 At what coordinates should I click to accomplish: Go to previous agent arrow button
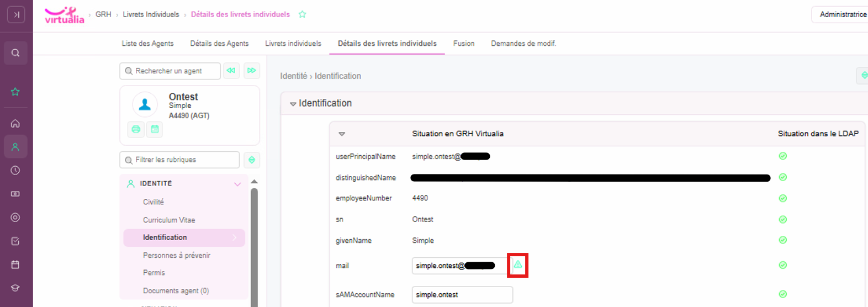231,71
